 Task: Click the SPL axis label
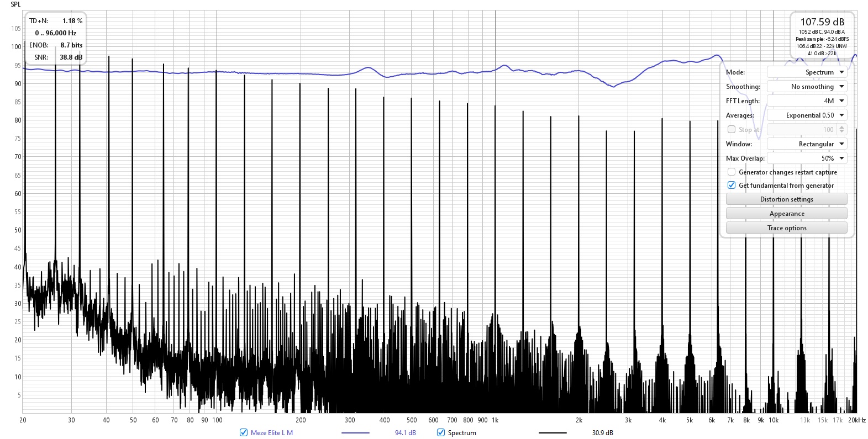click(x=15, y=4)
